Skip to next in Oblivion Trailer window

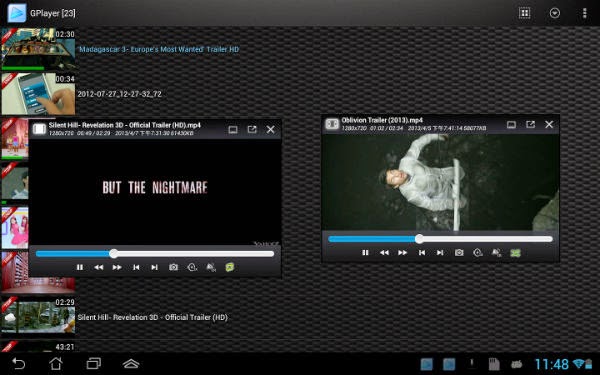(440, 253)
